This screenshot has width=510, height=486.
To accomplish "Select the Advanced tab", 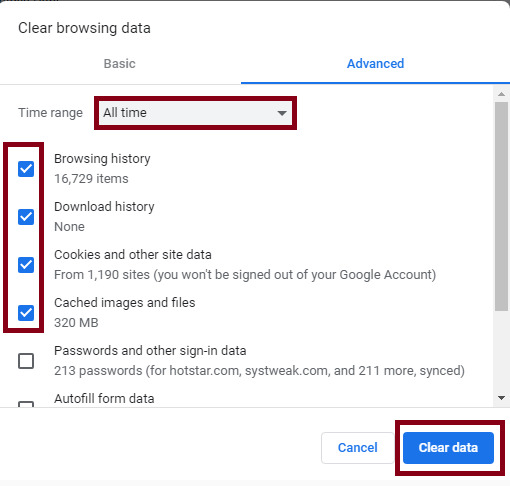I will [375, 63].
